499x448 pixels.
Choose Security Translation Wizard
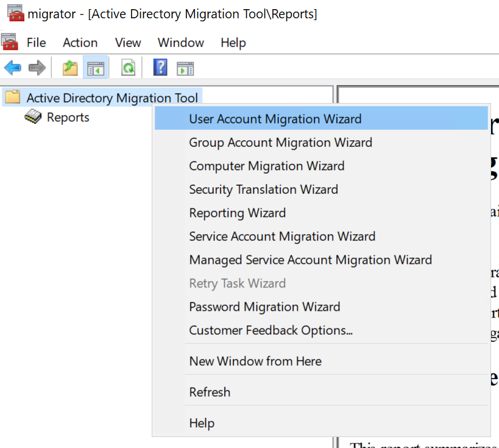click(x=321, y=190)
